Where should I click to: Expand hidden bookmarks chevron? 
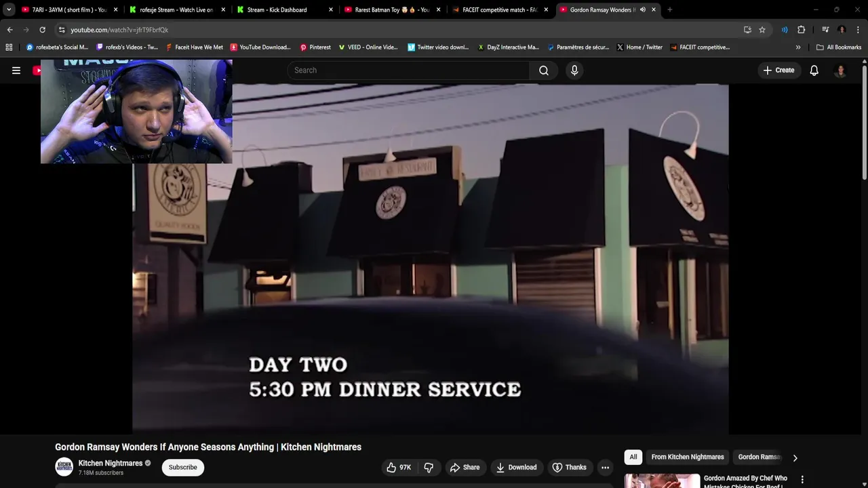(798, 47)
